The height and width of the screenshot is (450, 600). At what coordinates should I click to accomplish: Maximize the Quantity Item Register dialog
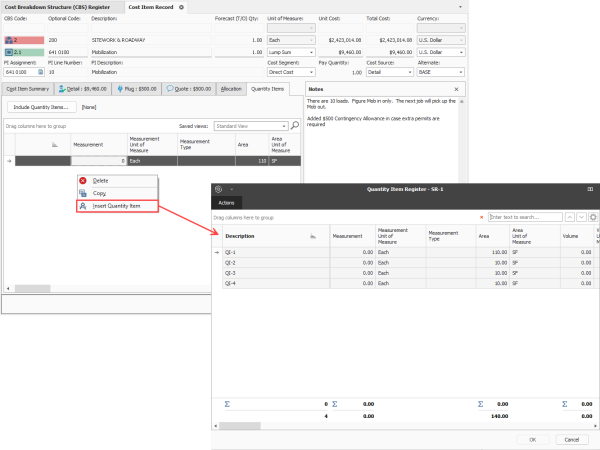coord(589,188)
